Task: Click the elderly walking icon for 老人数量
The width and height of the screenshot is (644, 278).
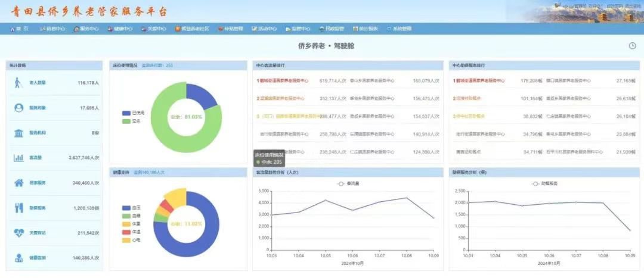Action: [x=18, y=82]
